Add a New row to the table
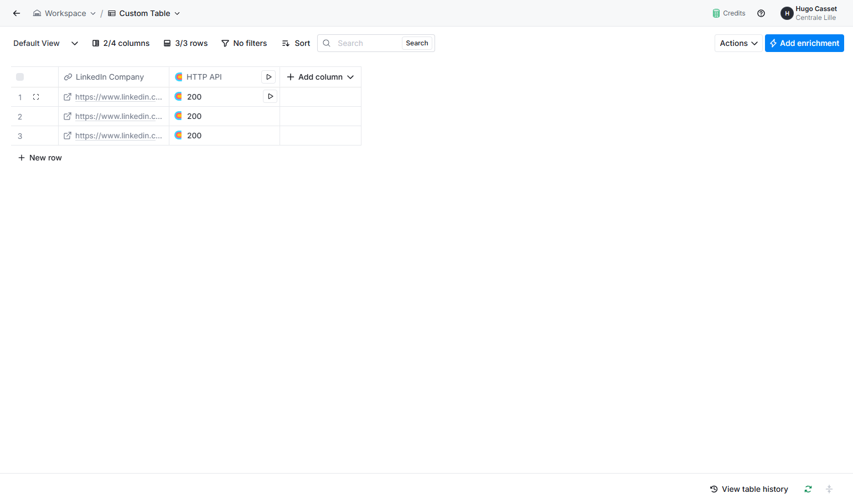Screen dimensions: 853x504 tap(40, 158)
